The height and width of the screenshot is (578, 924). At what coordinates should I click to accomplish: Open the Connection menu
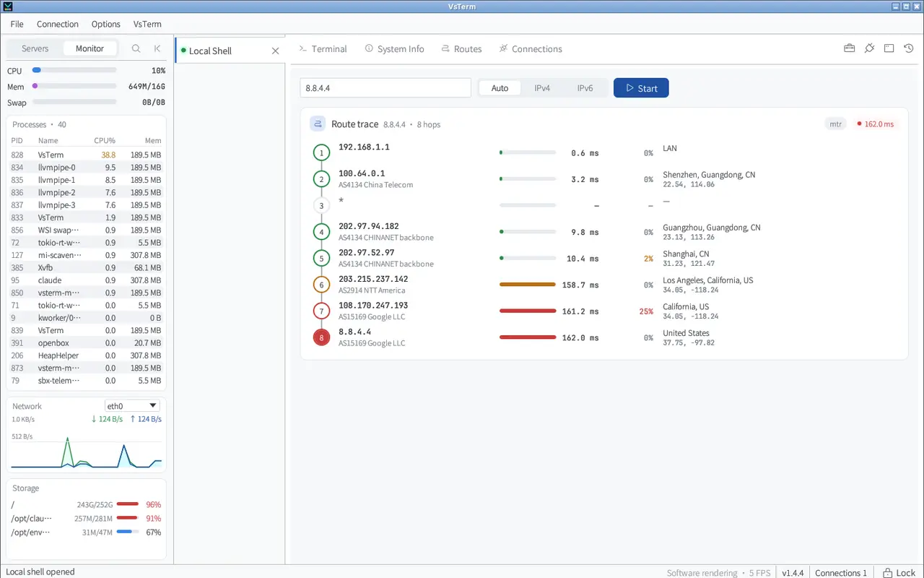click(58, 24)
